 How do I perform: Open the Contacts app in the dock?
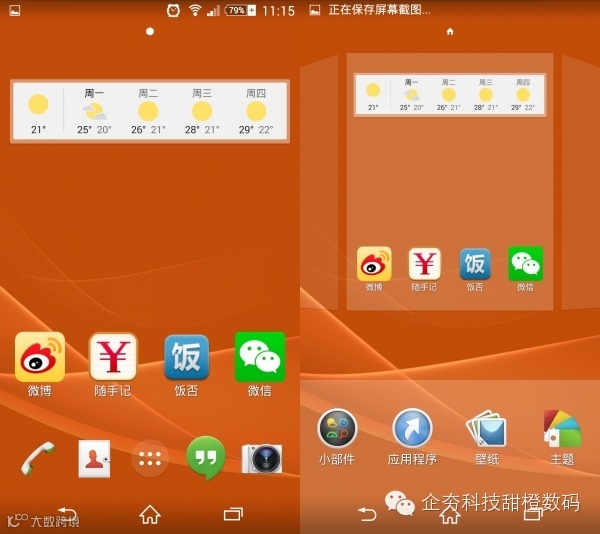pos(94,458)
